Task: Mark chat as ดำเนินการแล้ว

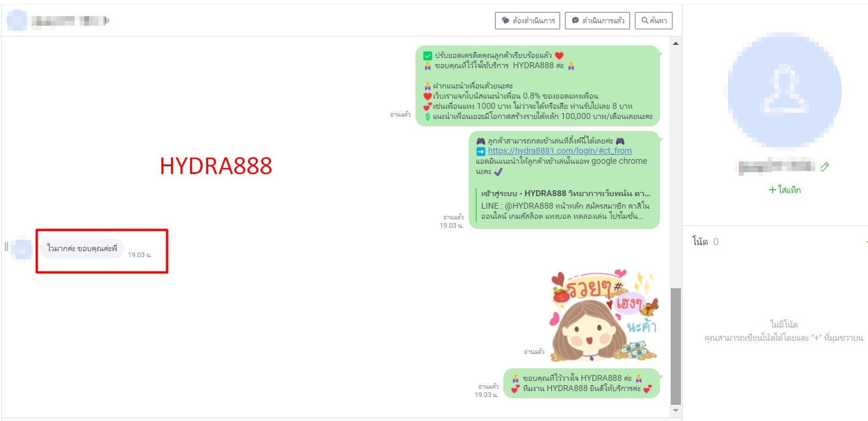Action: pyautogui.click(x=598, y=20)
